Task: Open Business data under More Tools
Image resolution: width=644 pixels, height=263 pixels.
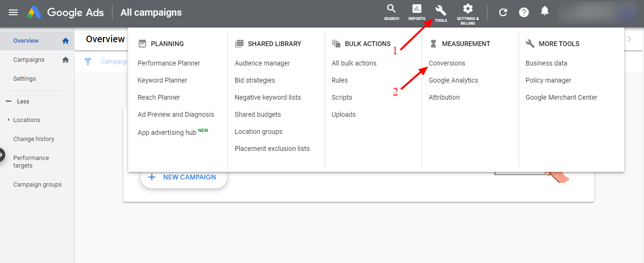Action: (x=546, y=63)
